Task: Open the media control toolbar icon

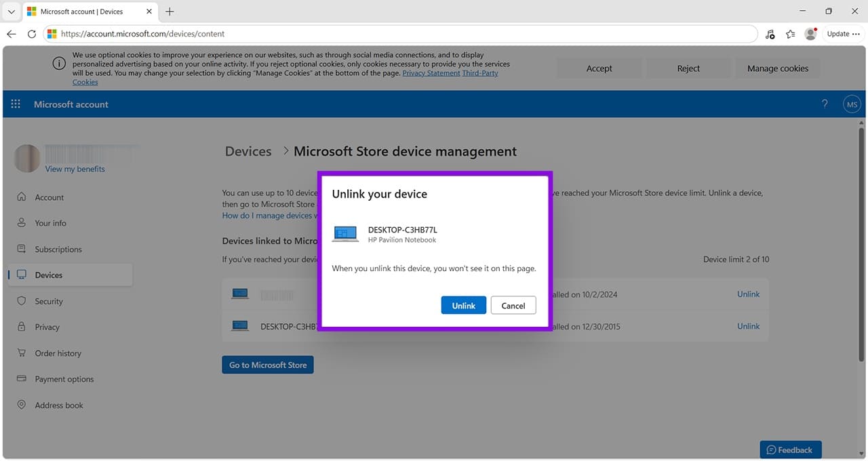Action: click(x=770, y=33)
